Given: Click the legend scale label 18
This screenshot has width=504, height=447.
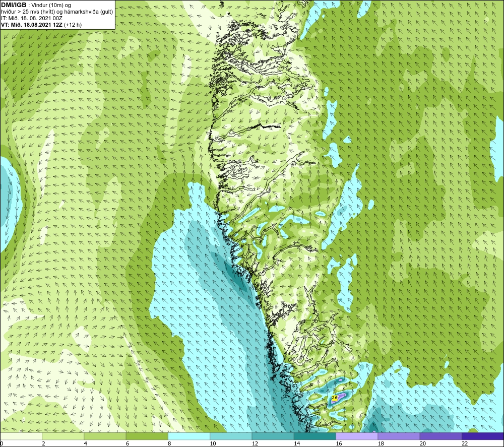Looking at the screenshot, I should pyautogui.click(x=381, y=443).
